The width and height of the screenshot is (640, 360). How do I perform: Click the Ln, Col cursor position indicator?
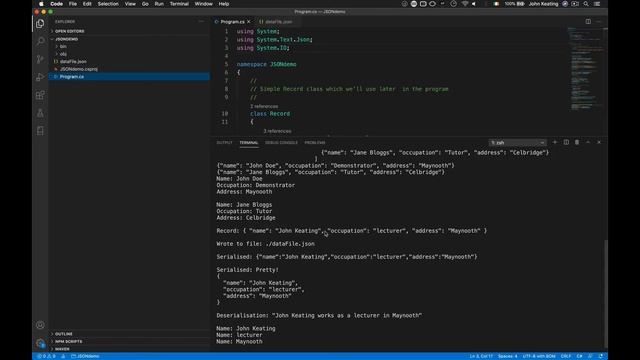pos(481,356)
